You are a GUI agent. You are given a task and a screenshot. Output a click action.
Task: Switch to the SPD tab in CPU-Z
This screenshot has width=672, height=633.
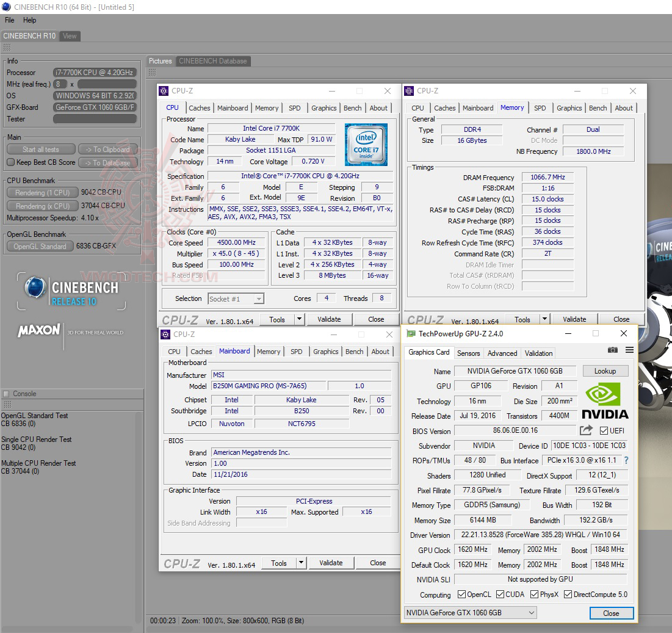[x=294, y=107]
